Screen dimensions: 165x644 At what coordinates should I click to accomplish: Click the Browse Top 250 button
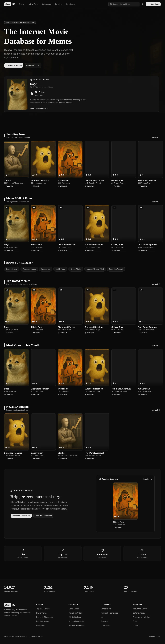click(33, 65)
